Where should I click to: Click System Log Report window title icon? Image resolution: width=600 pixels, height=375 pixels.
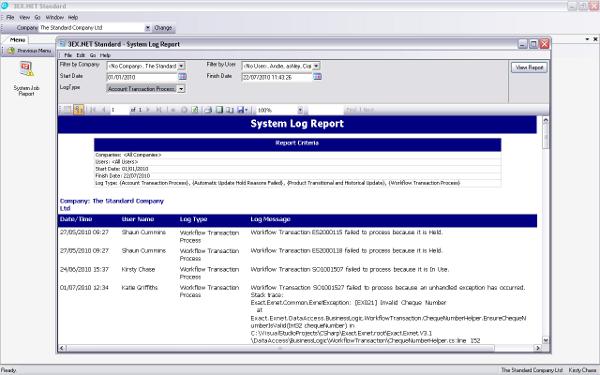click(x=62, y=44)
